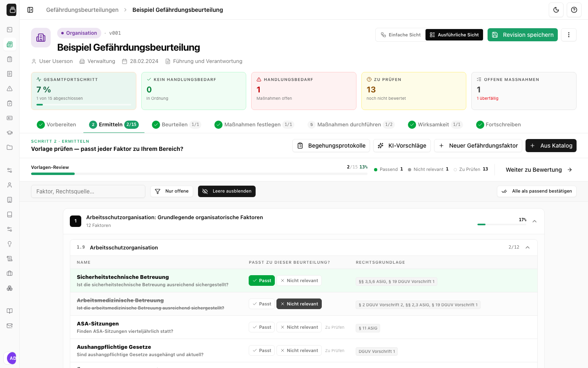Image resolution: width=588 pixels, height=368 pixels.
Task: Switch to Ausführliche Sicht view
Action: [454, 35]
